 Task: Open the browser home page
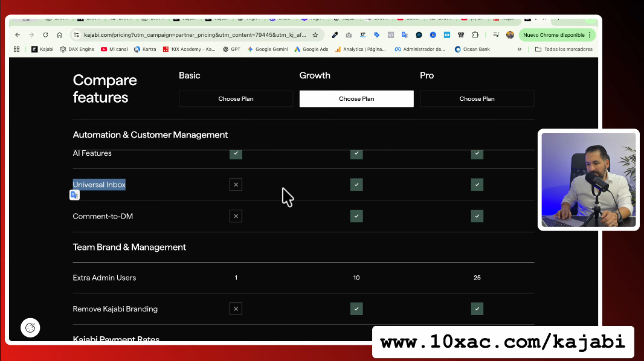(x=60, y=35)
